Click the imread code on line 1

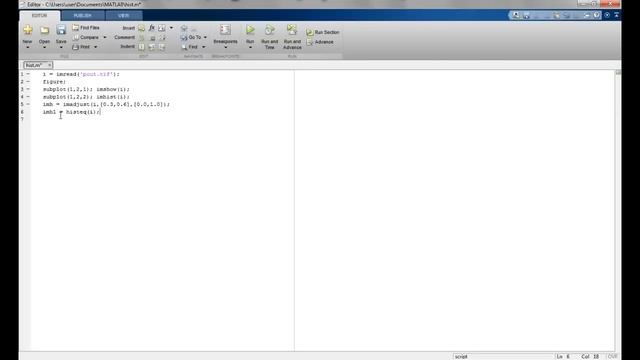click(81, 74)
